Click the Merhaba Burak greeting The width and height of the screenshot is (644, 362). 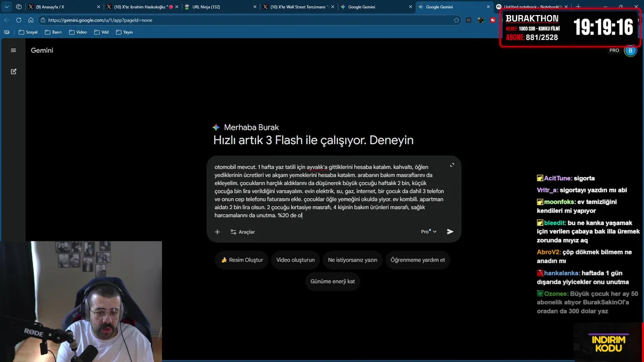point(251,127)
